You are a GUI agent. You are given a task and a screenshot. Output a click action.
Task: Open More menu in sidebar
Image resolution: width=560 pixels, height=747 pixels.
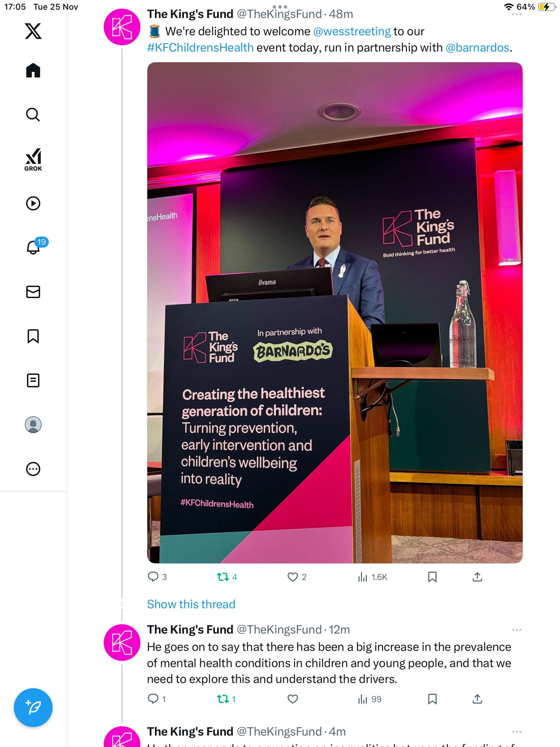coord(33,469)
